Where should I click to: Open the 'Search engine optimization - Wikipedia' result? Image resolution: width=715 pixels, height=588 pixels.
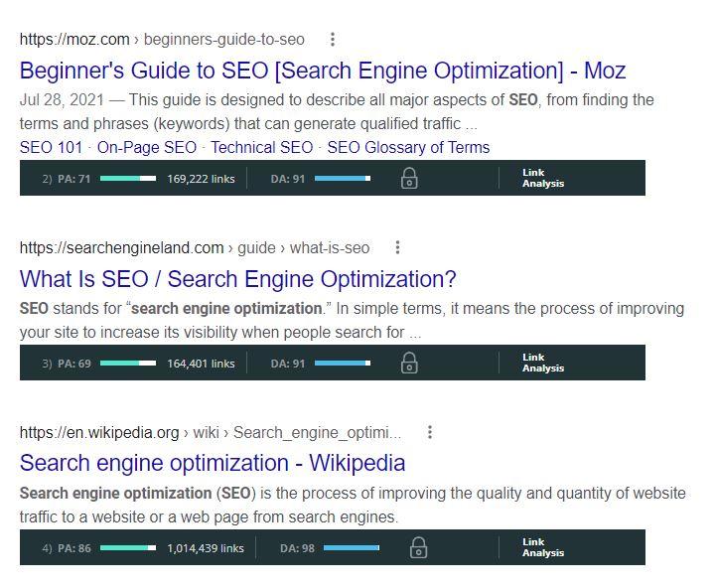point(213,463)
